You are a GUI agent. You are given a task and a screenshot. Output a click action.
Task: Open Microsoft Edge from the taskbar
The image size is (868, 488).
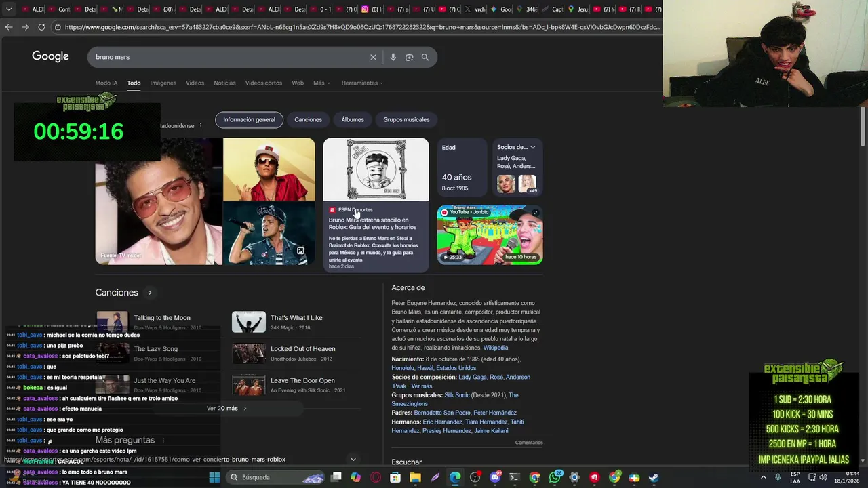(x=455, y=477)
